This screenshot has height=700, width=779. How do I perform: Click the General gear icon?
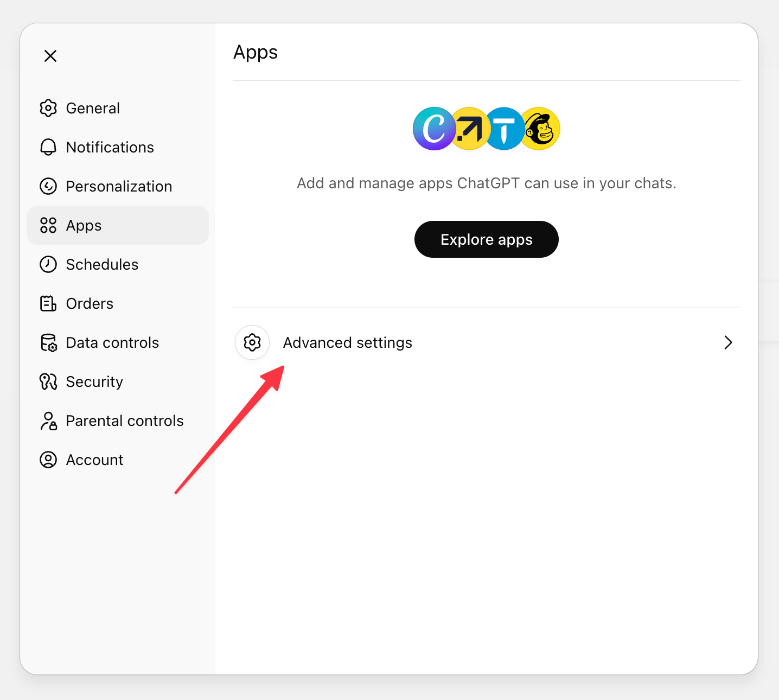click(x=48, y=108)
